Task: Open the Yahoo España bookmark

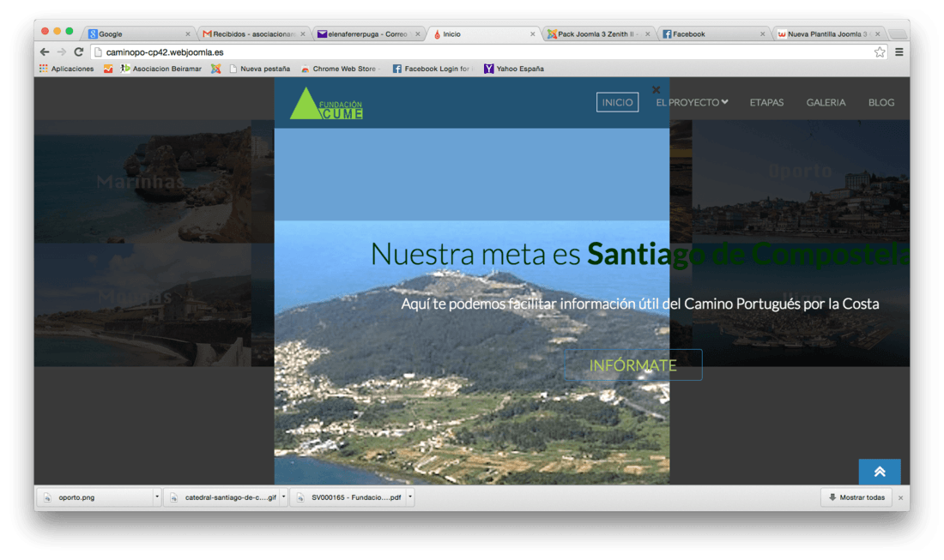Action: pos(514,69)
